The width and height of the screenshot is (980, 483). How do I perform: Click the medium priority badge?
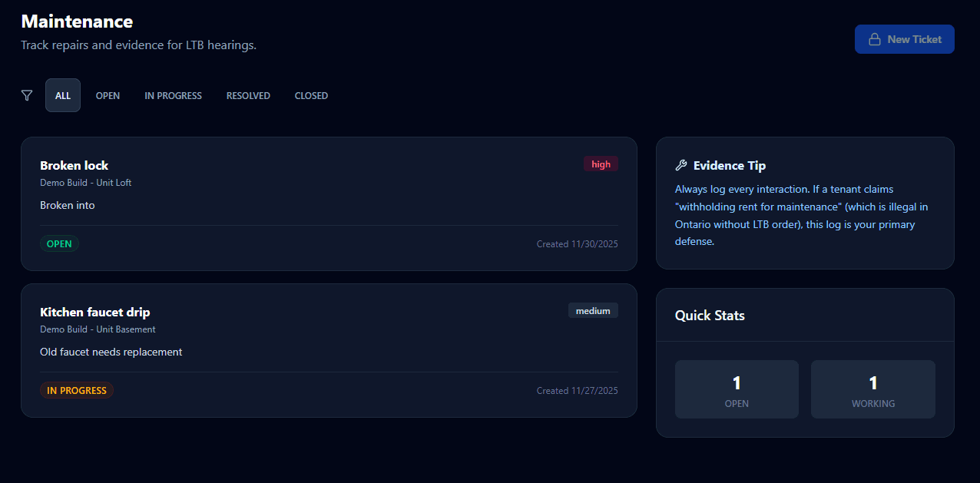coord(593,310)
